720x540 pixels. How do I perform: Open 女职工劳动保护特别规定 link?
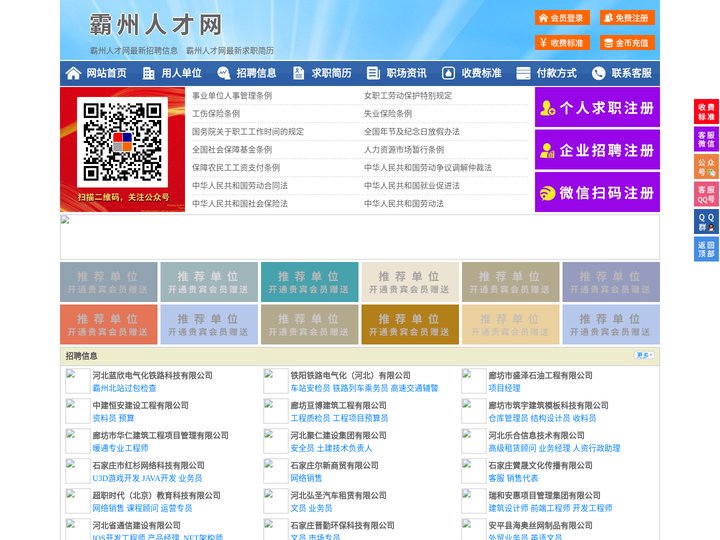[x=408, y=96]
